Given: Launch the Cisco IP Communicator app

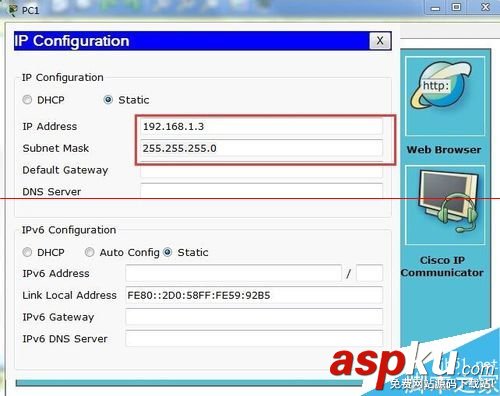Looking at the screenshot, I should pyautogui.click(x=445, y=205).
